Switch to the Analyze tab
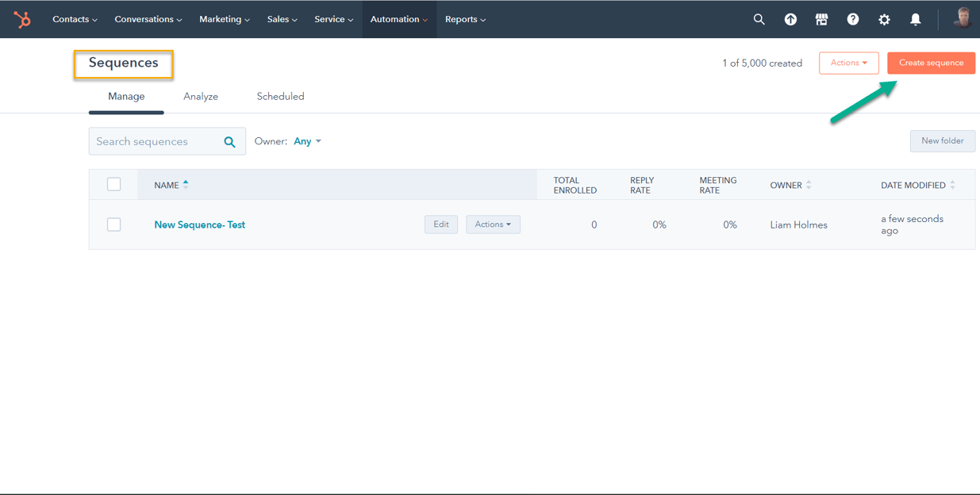 (x=201, y=95)
